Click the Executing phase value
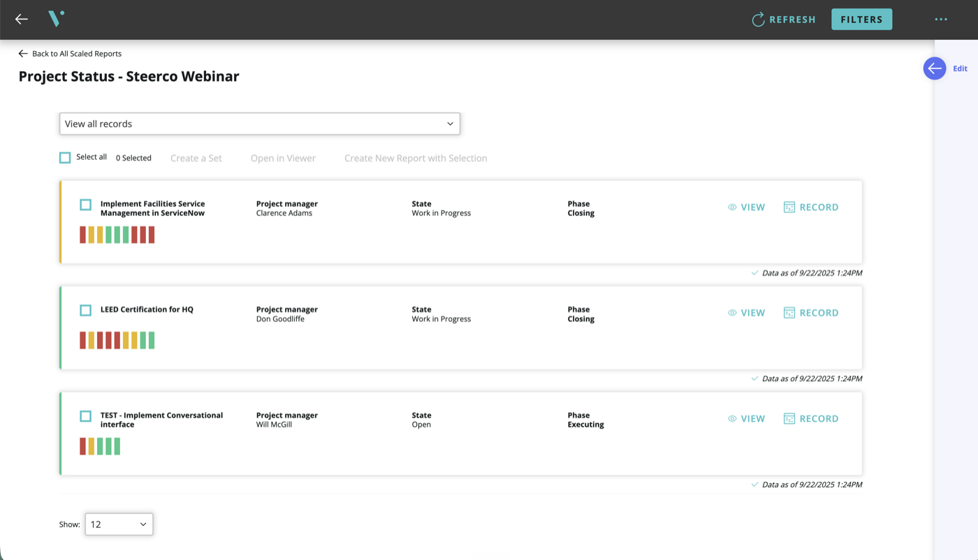The width and height of the screenshot is (978, 560). pyautogui.click(x=585, y=425)
